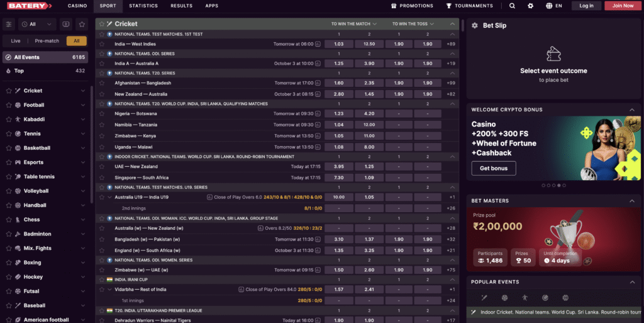644x323 pixels.
Task: Expand the Football sport in sidebar
Action: point(83,105)
